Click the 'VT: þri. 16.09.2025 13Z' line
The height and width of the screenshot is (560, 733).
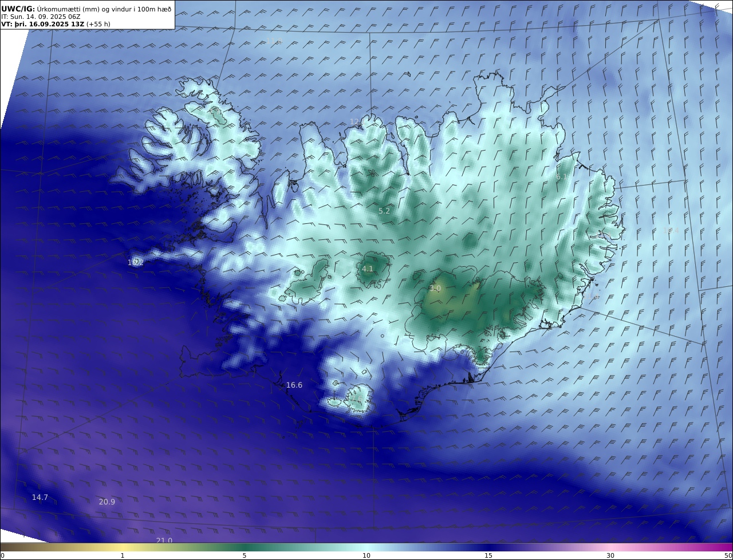tap(56, 24)
